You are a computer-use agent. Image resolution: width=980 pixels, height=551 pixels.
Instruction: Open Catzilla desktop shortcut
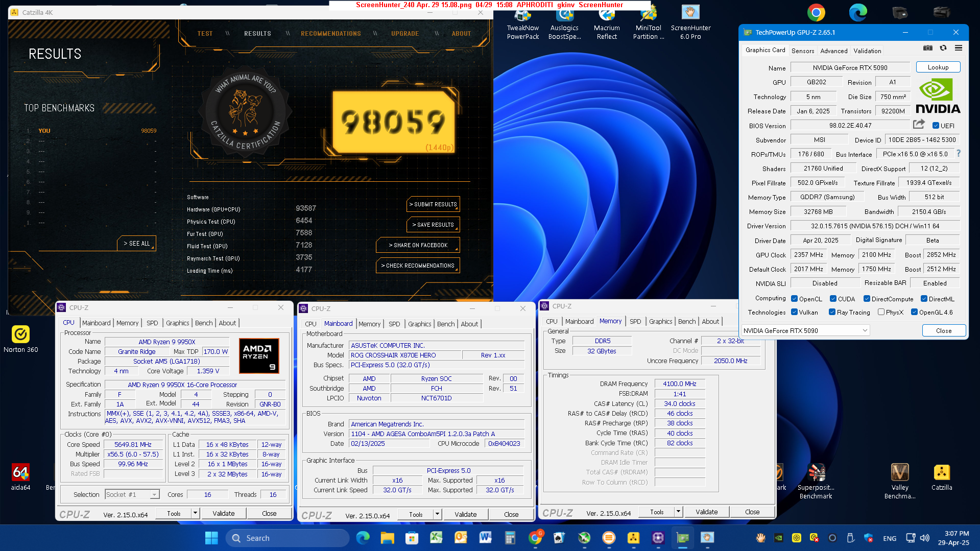tap(942, 477)
